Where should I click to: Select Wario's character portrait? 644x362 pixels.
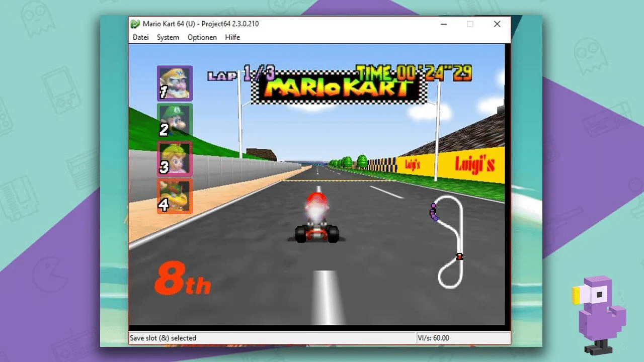click(x=175, y=82)
